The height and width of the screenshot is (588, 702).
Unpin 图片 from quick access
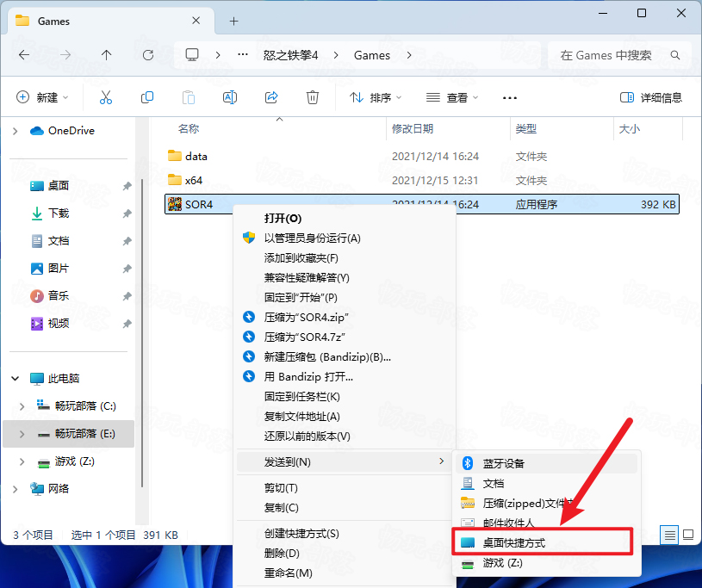[127, 269]
